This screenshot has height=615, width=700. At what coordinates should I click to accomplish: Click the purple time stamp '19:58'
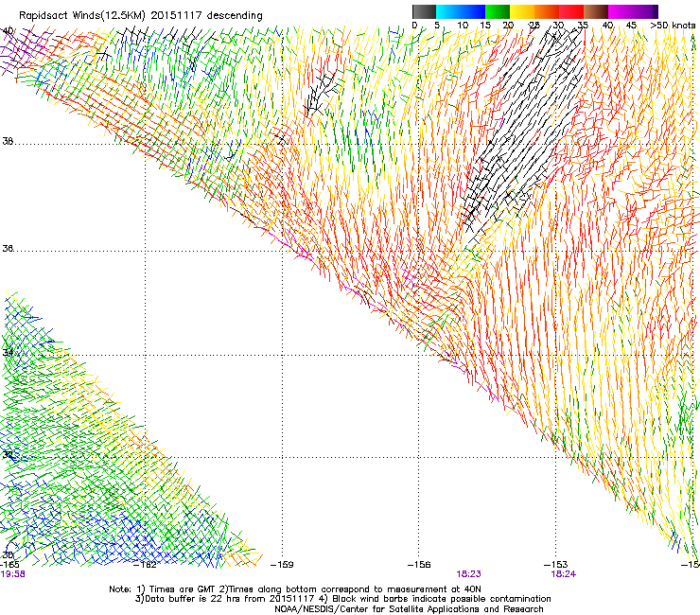[x=12, y=574]
